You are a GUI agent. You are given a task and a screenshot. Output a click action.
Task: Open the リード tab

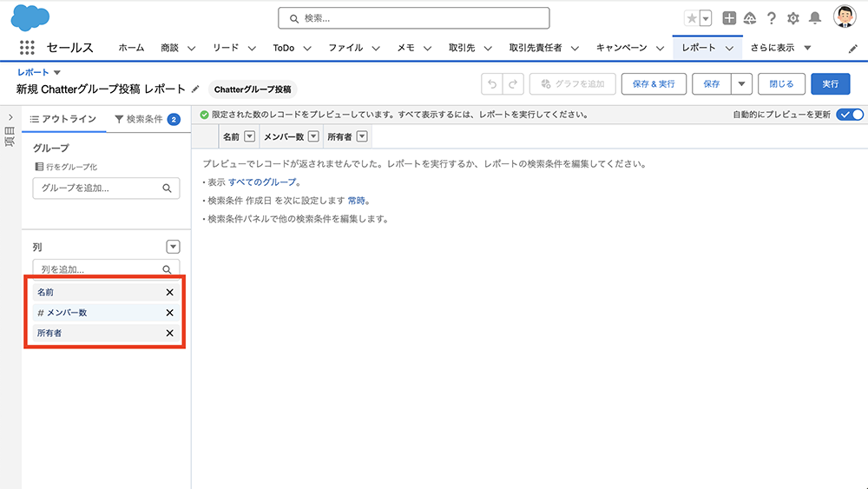[x=226, y=48]
